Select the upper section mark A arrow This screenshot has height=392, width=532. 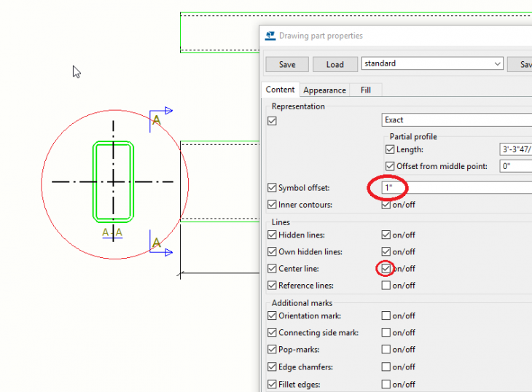(x=161, y=119)
